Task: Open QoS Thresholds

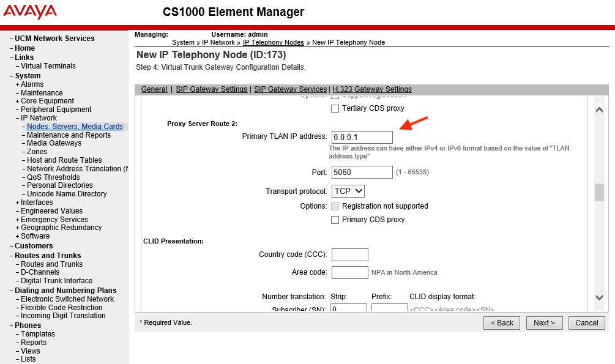Action: click(53, 177)
